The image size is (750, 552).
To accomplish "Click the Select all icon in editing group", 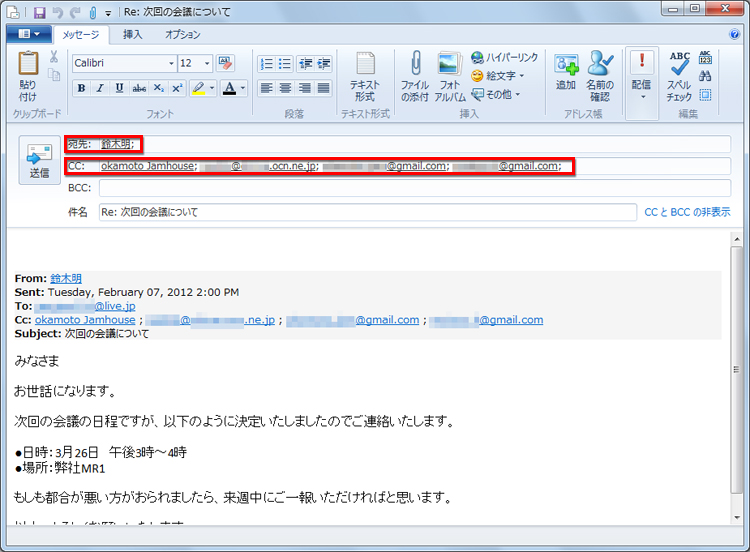I will pos(705,95).
